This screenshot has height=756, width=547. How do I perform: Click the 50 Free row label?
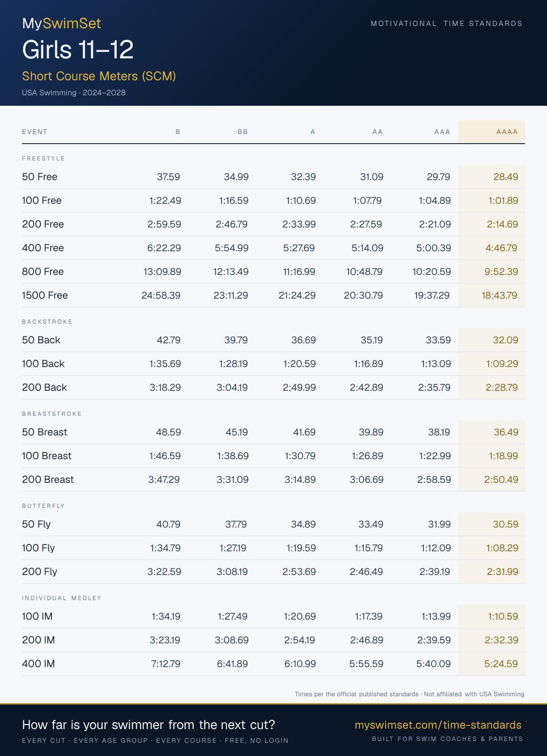pos(40,177)
